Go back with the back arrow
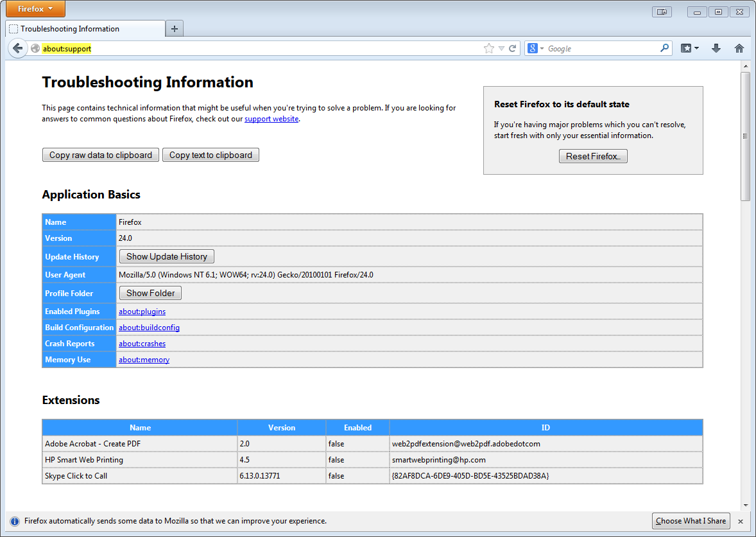The height and width of the screenshot is (537, 756). 18,48
